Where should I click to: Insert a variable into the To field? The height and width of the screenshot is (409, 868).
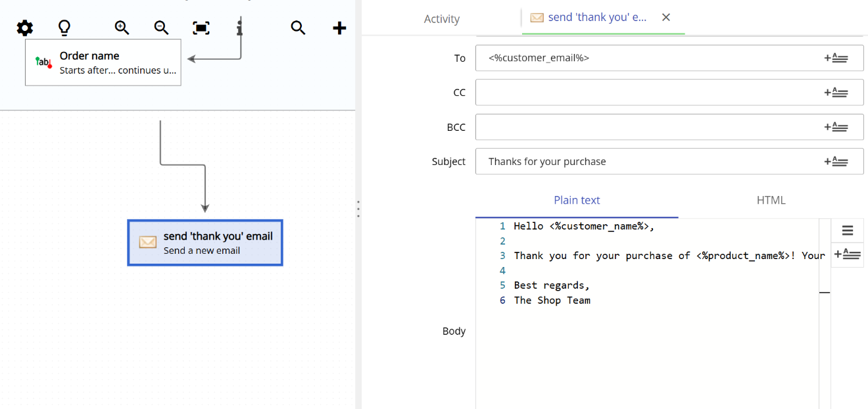pos(836,58)
